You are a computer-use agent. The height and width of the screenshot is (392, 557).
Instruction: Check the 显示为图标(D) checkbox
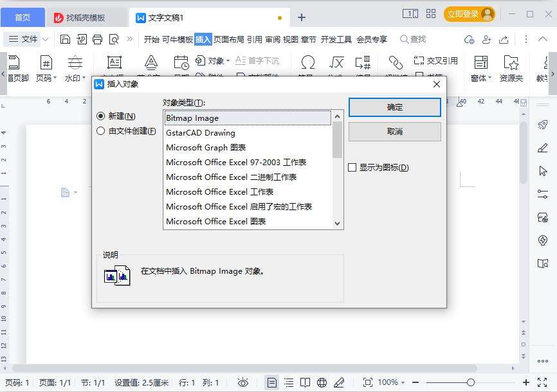[x=352, y=167]
